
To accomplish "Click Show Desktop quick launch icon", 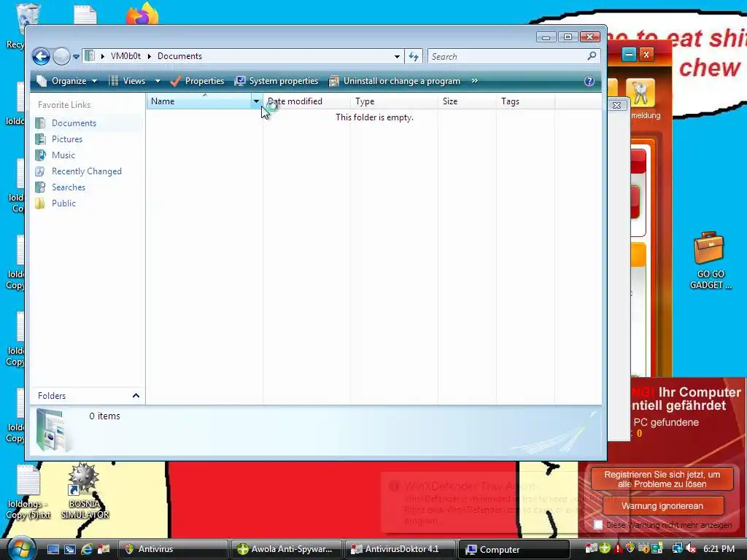I will [x=53, y=549].
